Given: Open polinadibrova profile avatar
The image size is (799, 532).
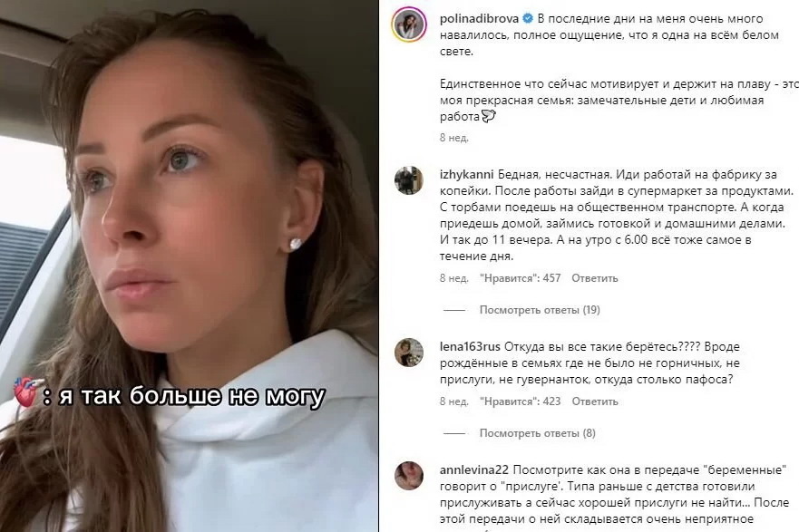Looking at the screenshot, I should pyautogui.click(x=409, y=24).
